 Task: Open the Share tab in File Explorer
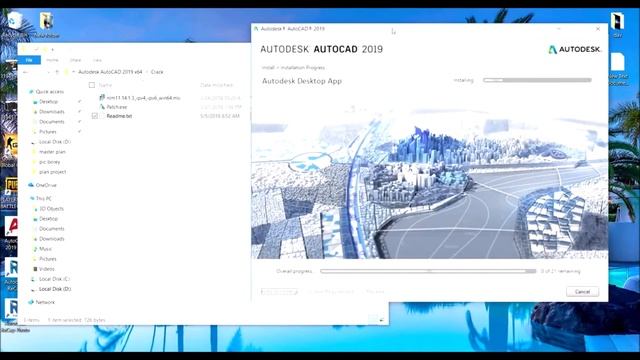(x=75, y=60)
